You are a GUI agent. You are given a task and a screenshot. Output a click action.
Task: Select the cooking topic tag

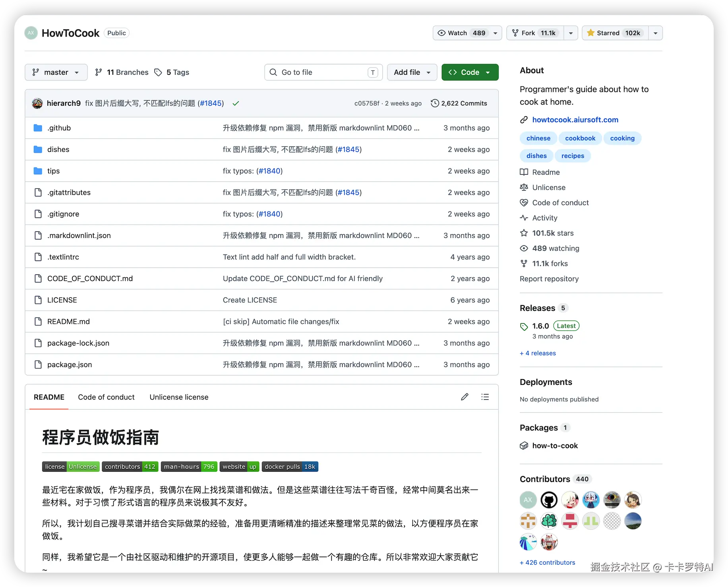622,138
